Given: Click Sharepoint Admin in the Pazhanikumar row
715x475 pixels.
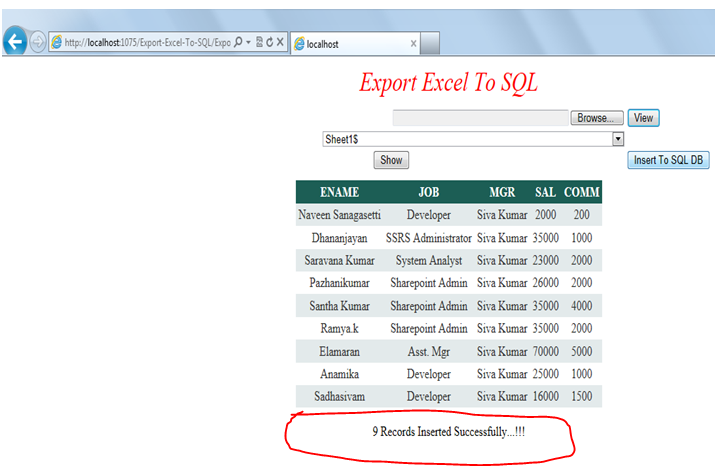Looking at the screenshot, I should click(x=429, y=283).
